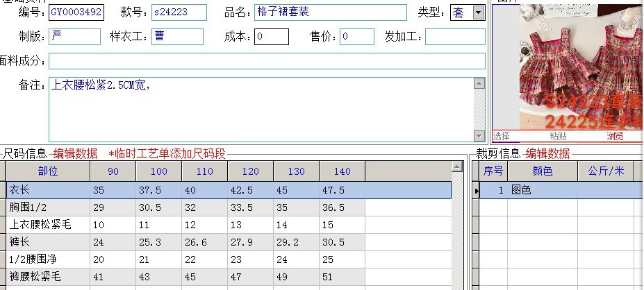Viewport: 644px width, 290px height.
Task: Click the 26.6 cell in 裤长 row
Action: [204, 242]
